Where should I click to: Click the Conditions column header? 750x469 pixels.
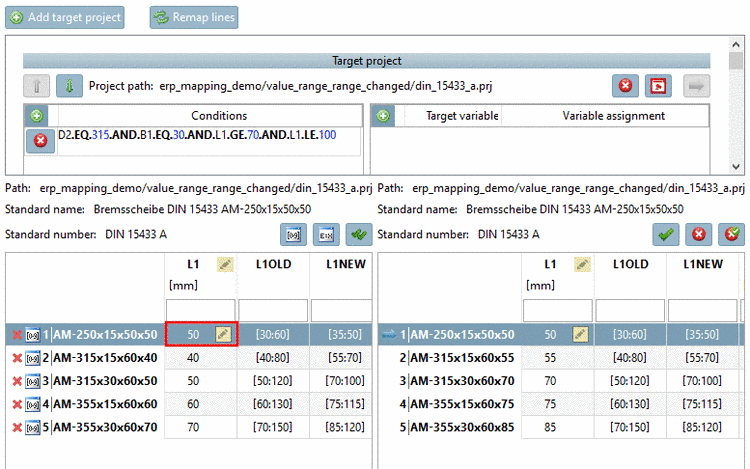tap(219, 116)
